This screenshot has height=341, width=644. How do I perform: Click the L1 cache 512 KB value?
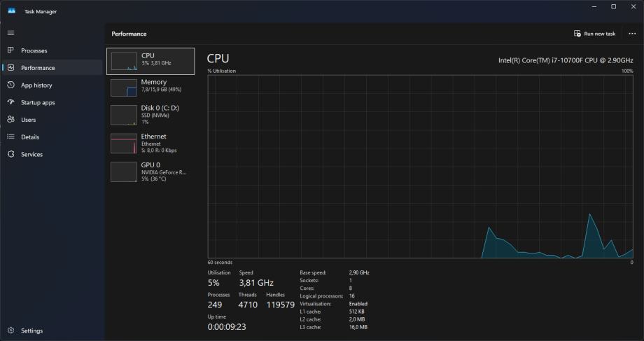click(356, 312)
